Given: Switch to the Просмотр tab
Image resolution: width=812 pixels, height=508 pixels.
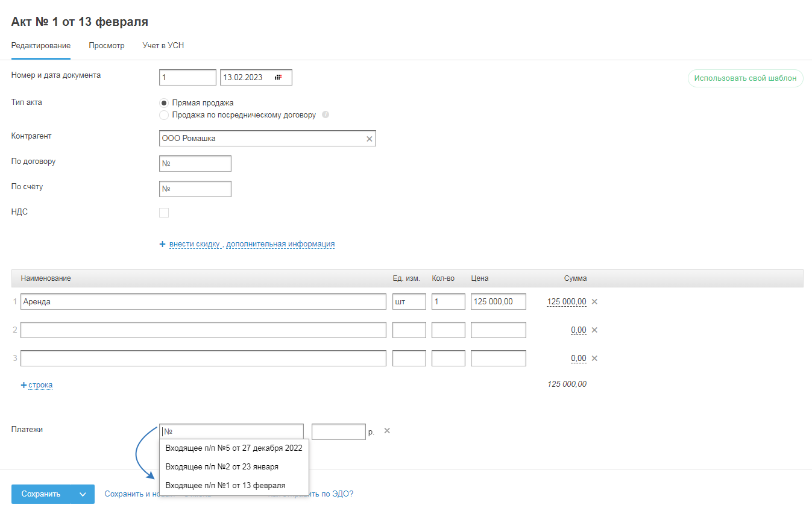Looking at the screenshot, I should [107, 45].
